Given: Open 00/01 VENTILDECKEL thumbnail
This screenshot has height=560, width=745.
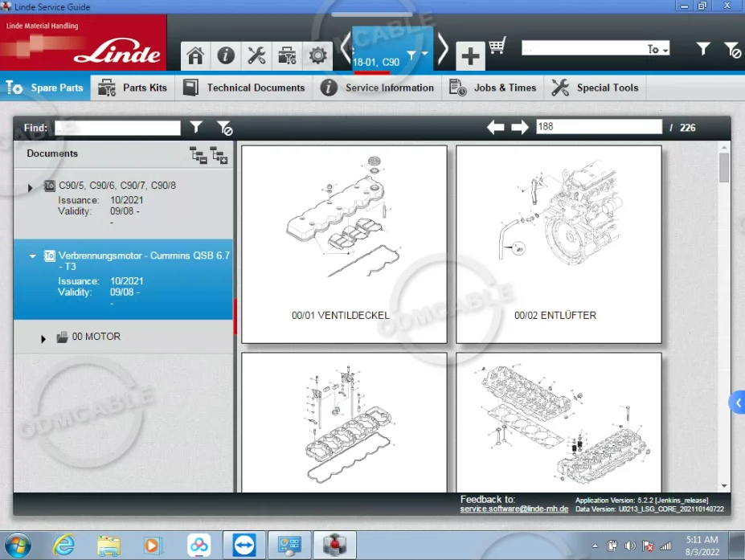Looking at the screenshot, I should (344, 244).
